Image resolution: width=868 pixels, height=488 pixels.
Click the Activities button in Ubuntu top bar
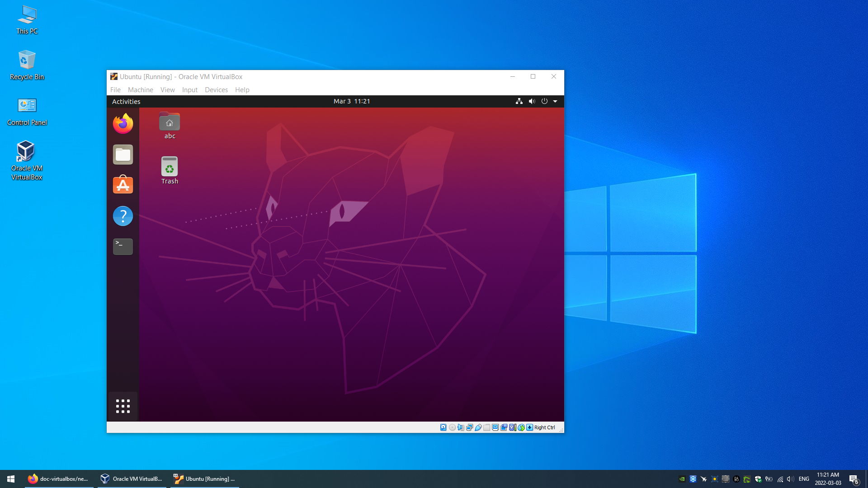pos(126,101)
